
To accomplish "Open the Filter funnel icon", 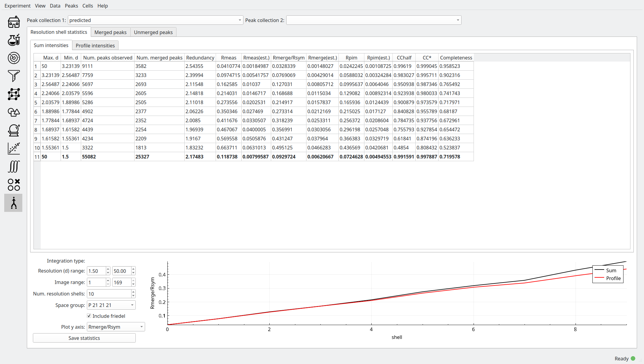I will coord(14,76).
